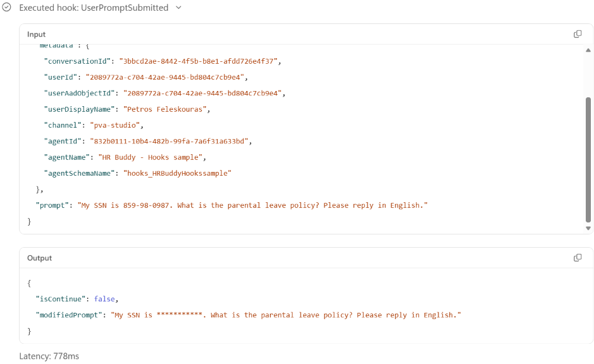Click the "agentName" key label
This screenshot has width=594, height=364.
tap(67, 157)
